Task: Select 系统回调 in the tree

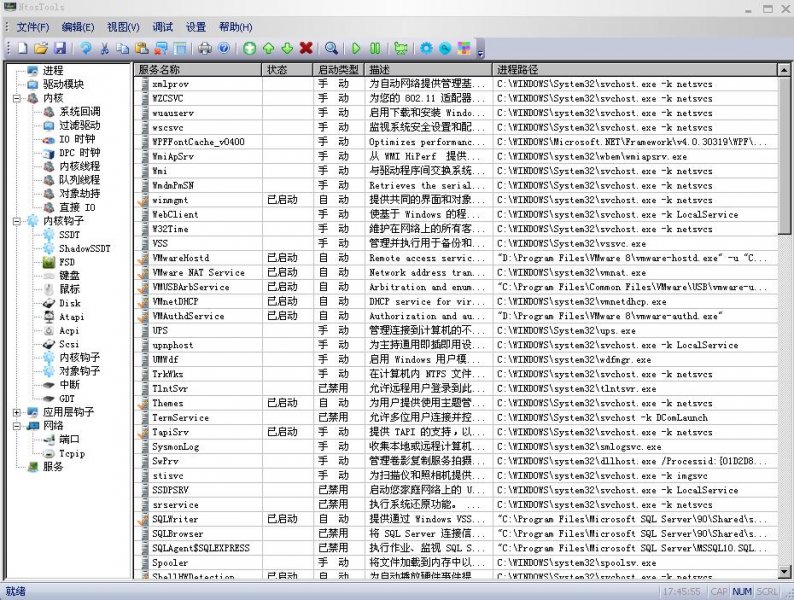Action: click(80, 111)
